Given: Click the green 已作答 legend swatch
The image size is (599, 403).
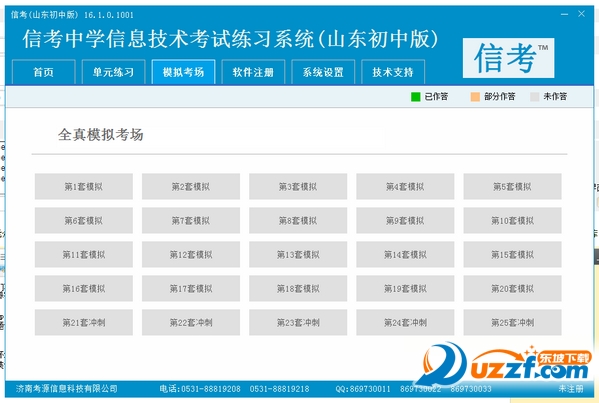Looking at the screenshot, I should (x=416, y=97).
